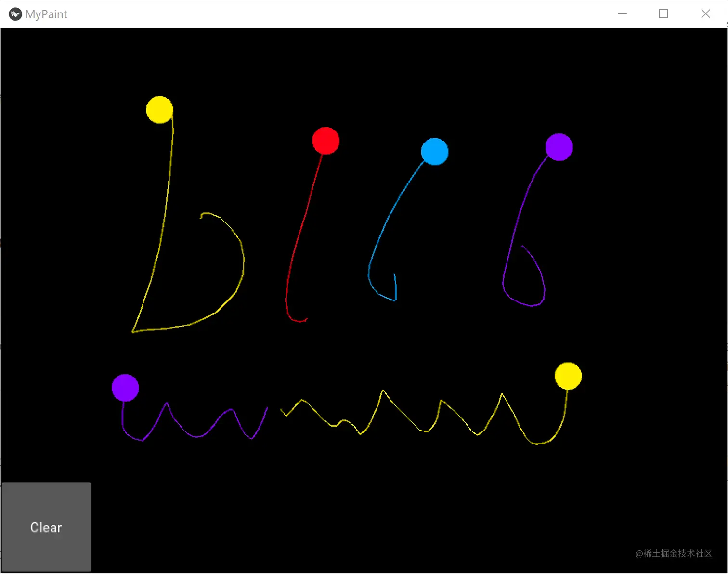Click the red dot on the canvas
Viewport: 728px width, 574px height.
[326, 141]
